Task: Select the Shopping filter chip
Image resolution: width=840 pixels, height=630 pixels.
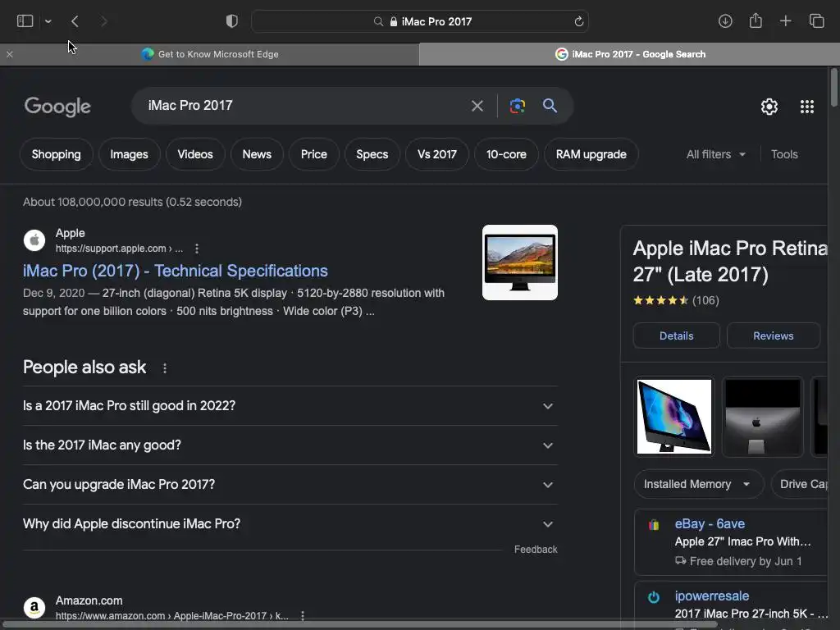Action: pos(57,154)
